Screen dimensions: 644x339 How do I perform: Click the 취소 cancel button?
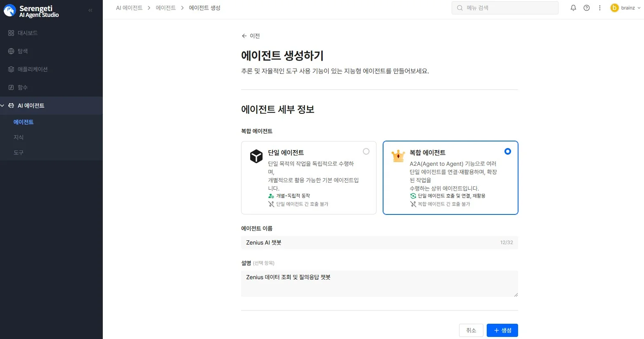tap(471, 330)
